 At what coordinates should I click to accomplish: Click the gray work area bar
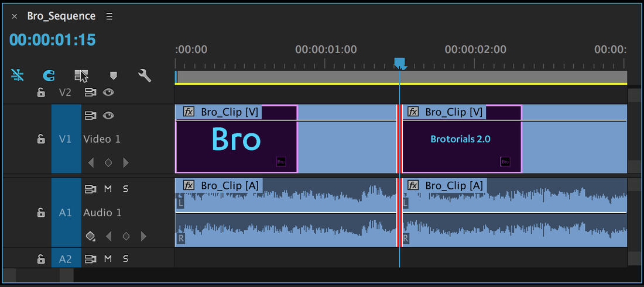point(402,77)
